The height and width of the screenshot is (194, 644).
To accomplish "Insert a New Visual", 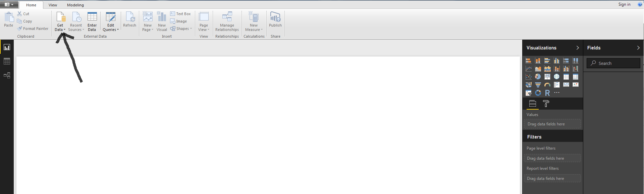I will (x=162, y=22).
